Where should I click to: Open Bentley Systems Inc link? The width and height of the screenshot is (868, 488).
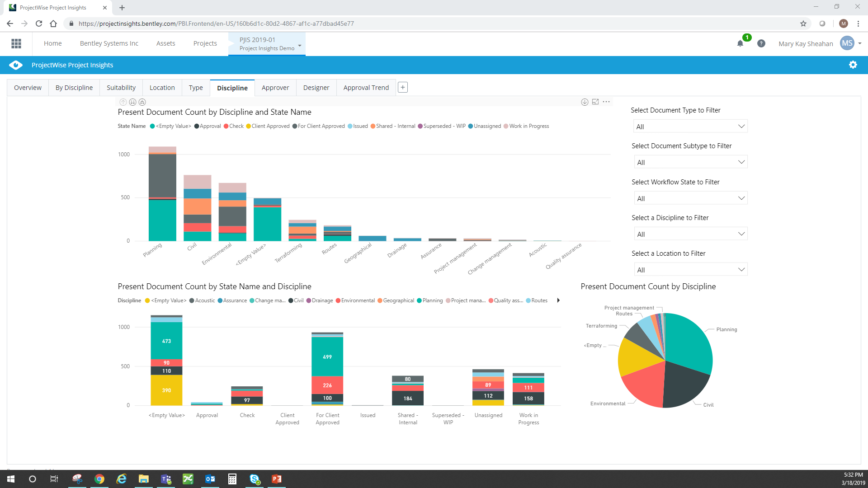click(109, 43)
